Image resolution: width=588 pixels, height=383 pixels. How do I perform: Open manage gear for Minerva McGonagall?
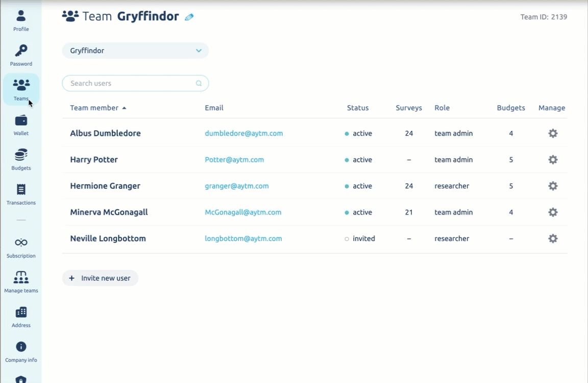[x=552, y=212]
